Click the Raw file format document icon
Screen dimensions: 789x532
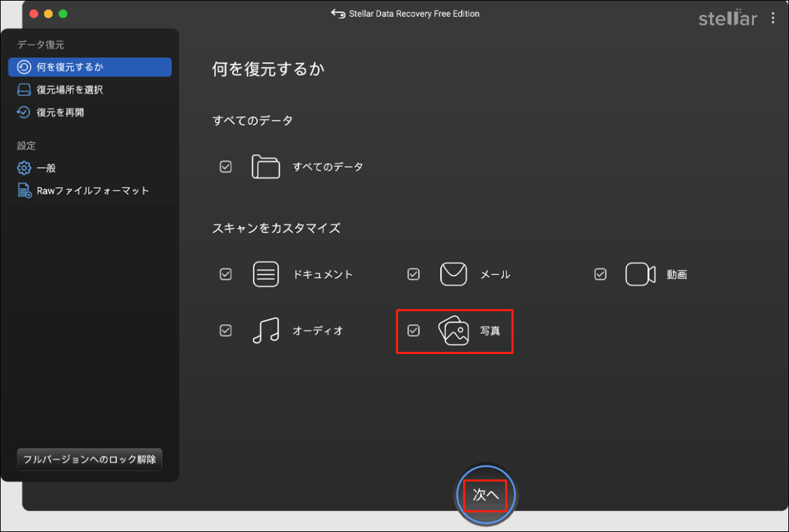coord(24,191)
